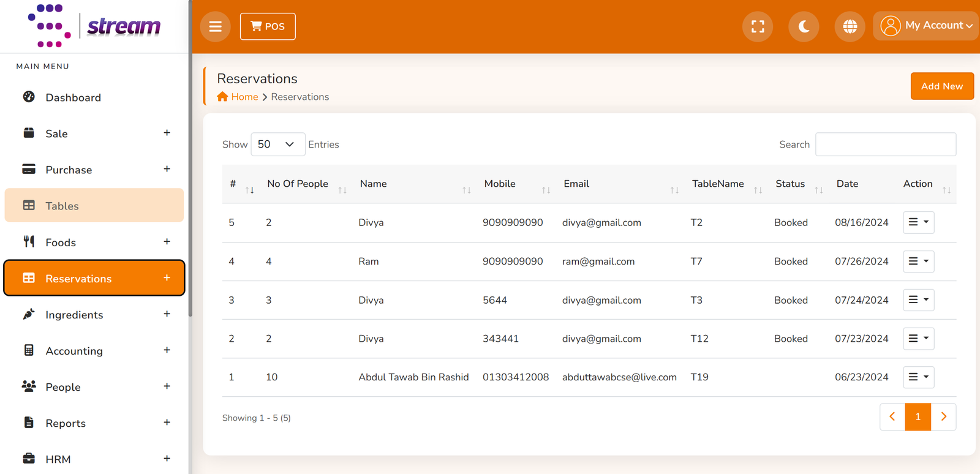Screen dimensions: 980x474
Task: Click the Date column header
Action: [847, 184]
